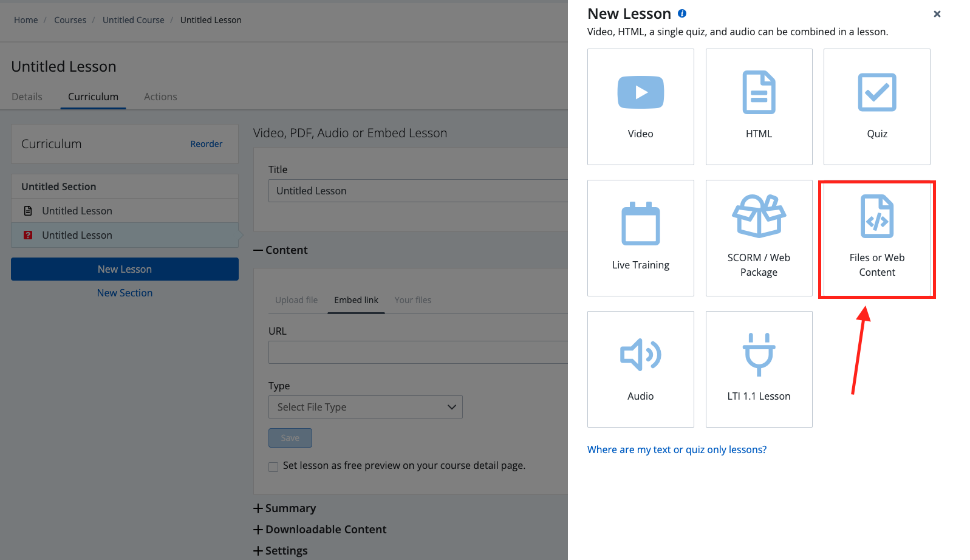Viewport: 970px width, 560px height.
Task: Choose the SCORM / Web Package box icon
Action: tap(759, 216)
